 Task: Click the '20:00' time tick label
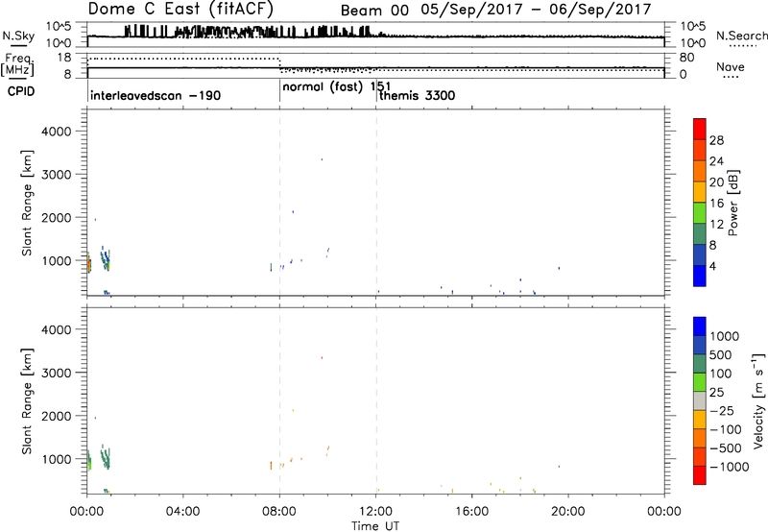coord(568,512)
